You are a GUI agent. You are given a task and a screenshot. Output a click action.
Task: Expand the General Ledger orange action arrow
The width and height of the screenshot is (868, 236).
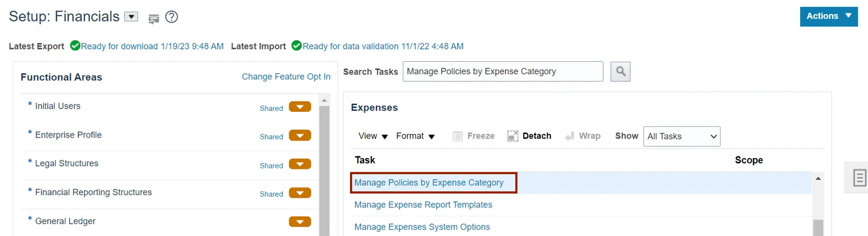pyautogui.click(x=300, y=221)
